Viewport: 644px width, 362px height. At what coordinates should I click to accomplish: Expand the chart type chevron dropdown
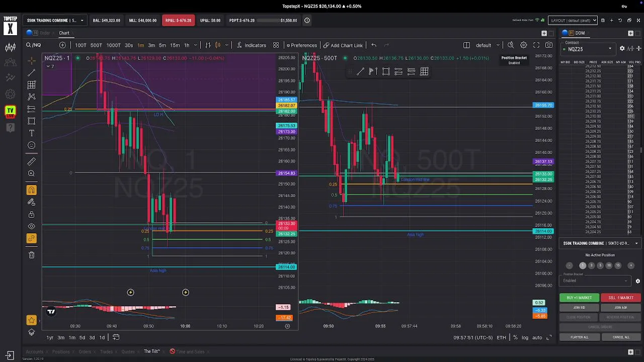tap(226, 45)
